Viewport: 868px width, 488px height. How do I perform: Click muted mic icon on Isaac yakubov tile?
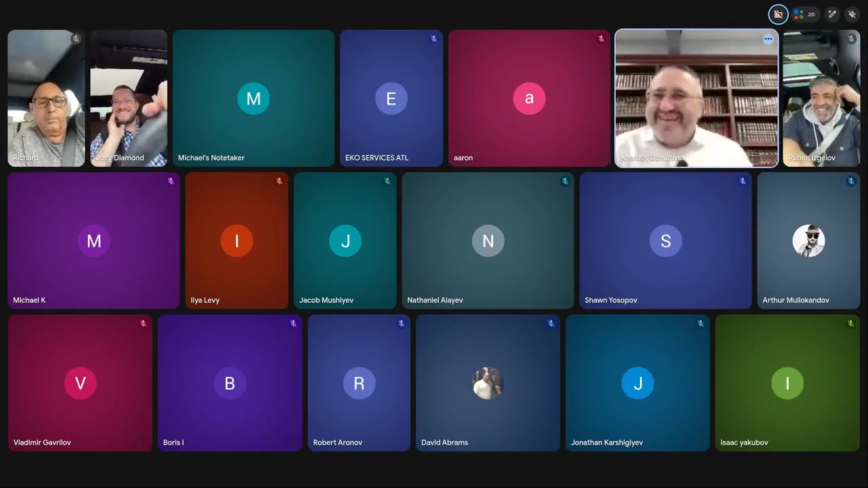tap(850, 324)
